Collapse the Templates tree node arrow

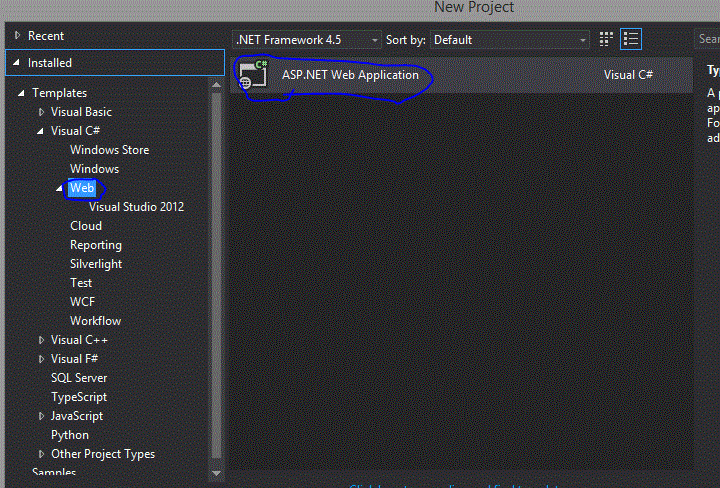click(x=21, y=93)
